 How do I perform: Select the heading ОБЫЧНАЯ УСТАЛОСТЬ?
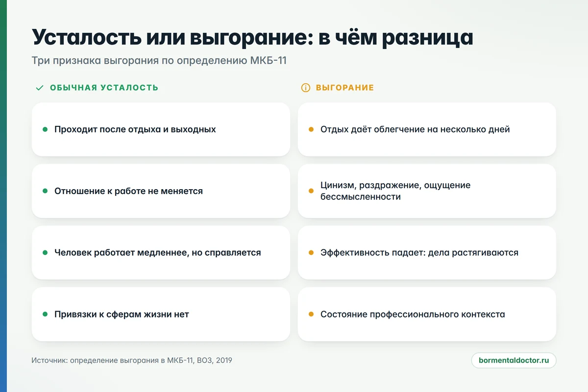click(x=104, y=88)
